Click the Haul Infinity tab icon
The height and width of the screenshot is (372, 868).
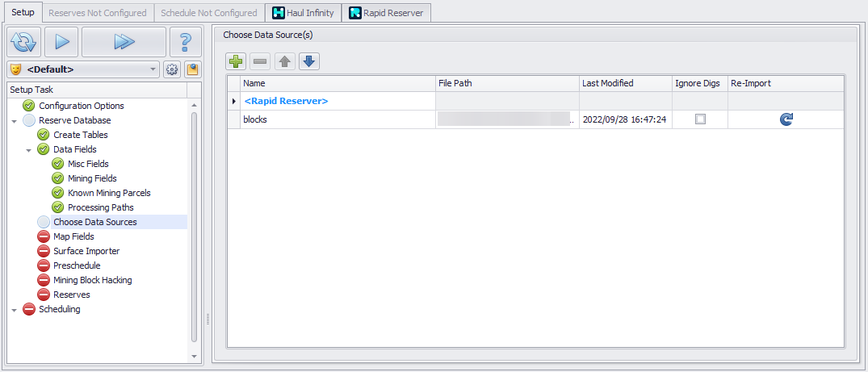tap(279, 13)
